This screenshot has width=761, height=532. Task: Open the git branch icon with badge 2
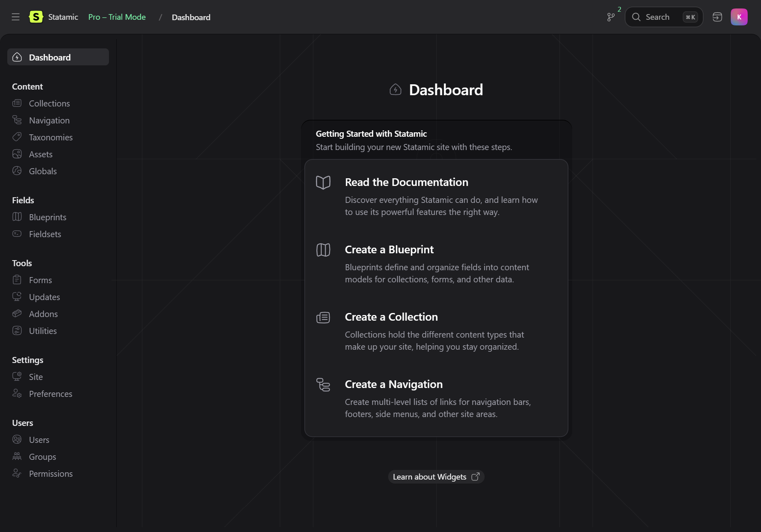click(611, 17)
